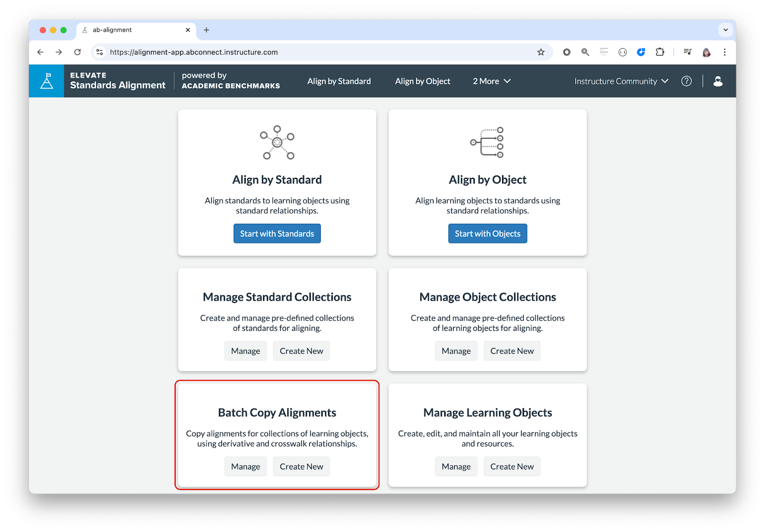Viewport: 765px width, 532px height.
Task: Click the Elevate Standards Alignment title
Action: tap(118, 81)
